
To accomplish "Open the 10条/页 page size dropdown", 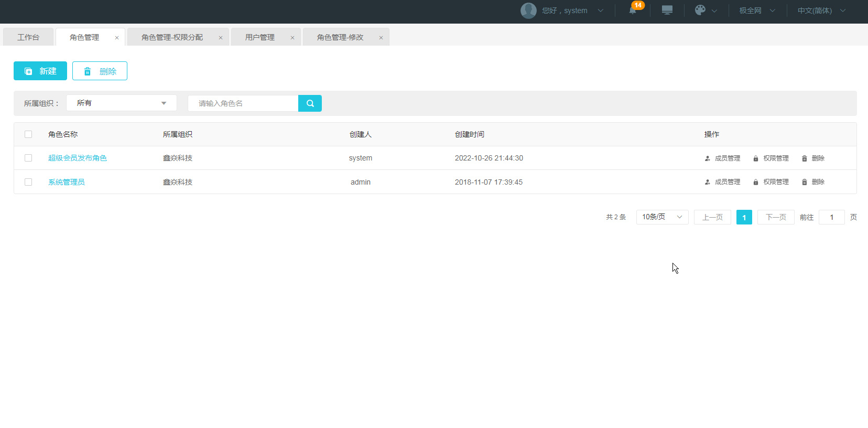I will [x=662, y=217].
